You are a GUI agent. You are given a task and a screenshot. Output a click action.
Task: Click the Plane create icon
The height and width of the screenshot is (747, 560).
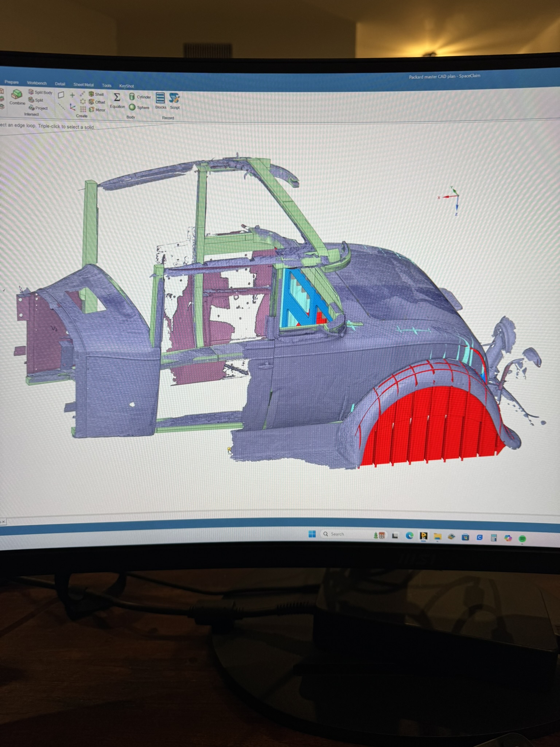61,95
